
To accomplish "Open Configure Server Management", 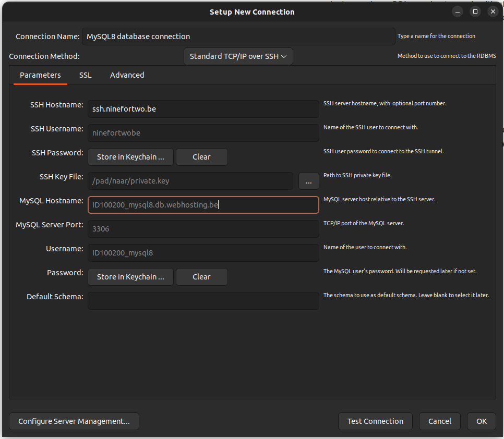I will (x=74, y=421).
